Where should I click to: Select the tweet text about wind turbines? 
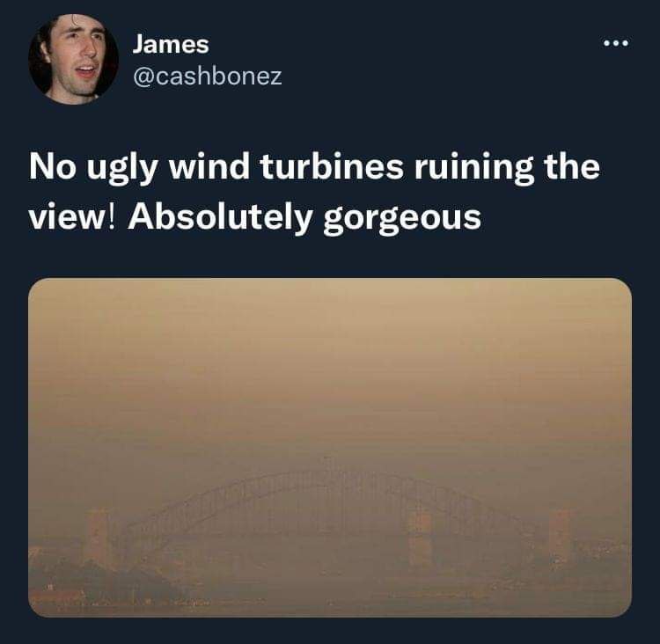pyautogui.click(x=314, y=193)
